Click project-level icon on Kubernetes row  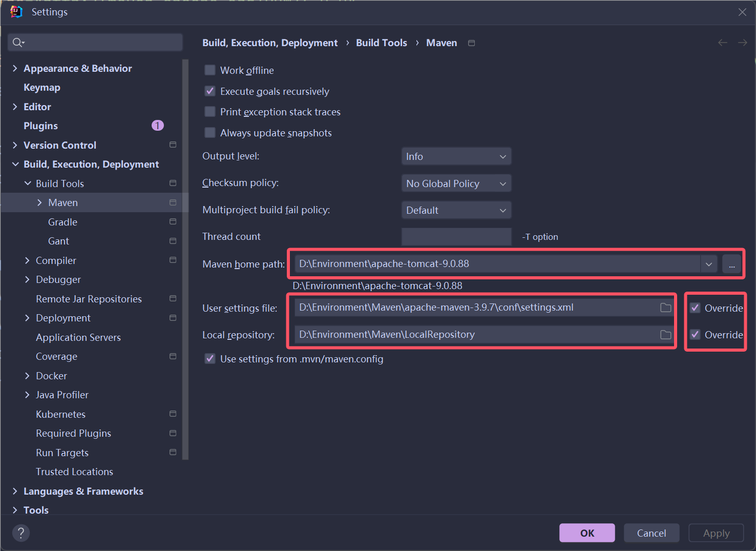coord(173,414)
